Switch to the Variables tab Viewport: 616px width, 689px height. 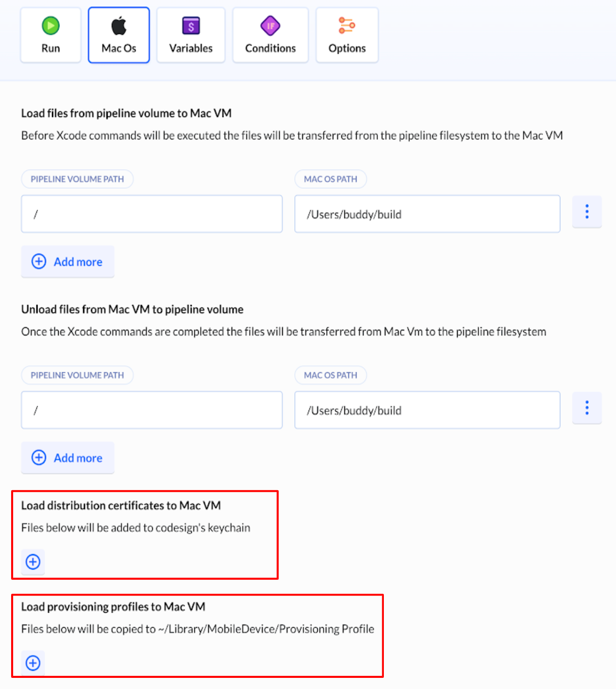[191, 35]
